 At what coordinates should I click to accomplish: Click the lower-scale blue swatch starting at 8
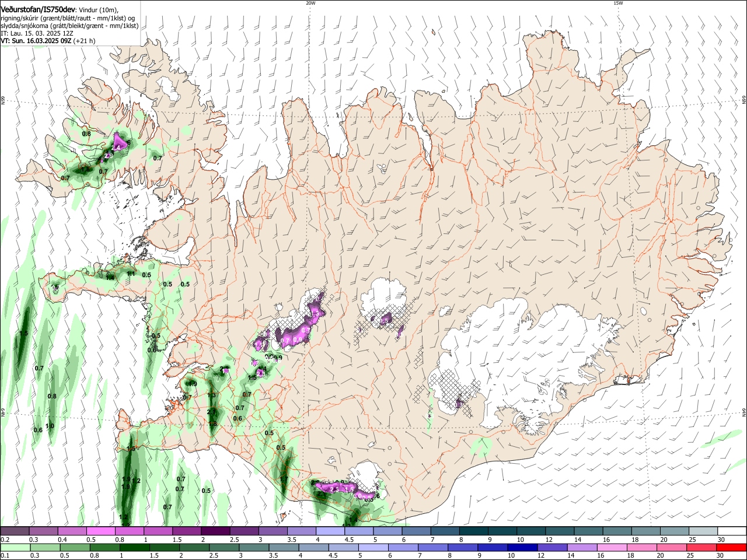pyautogui.click(x=463, y=548)
